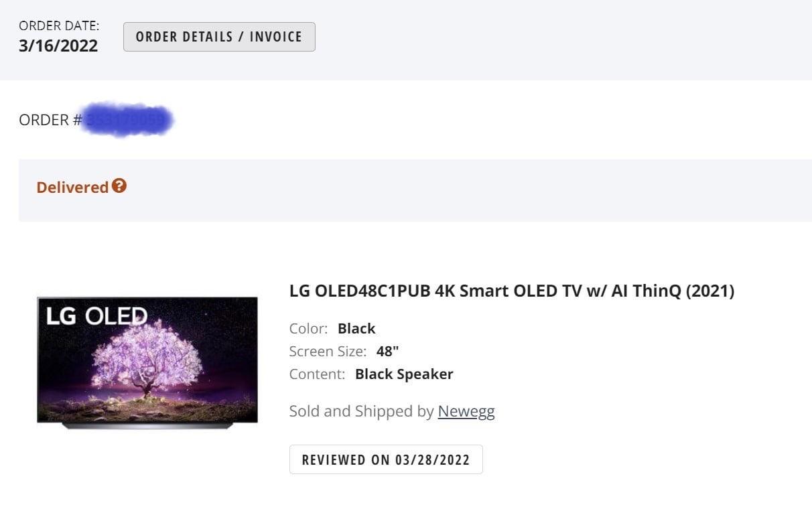Click the LG OLED TV product thumbnail

[147, 362]
